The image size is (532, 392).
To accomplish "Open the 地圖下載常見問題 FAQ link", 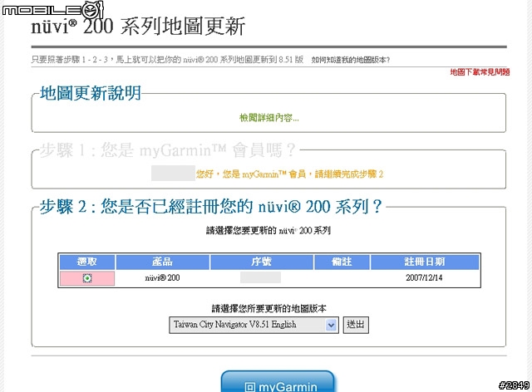I will point(480,72).
